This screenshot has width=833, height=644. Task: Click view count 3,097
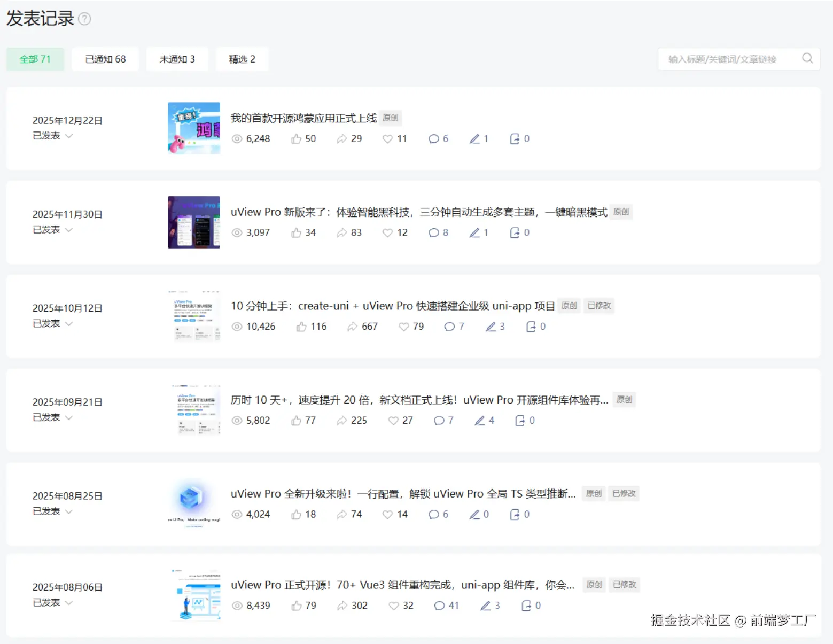click(x=258, y=233)
